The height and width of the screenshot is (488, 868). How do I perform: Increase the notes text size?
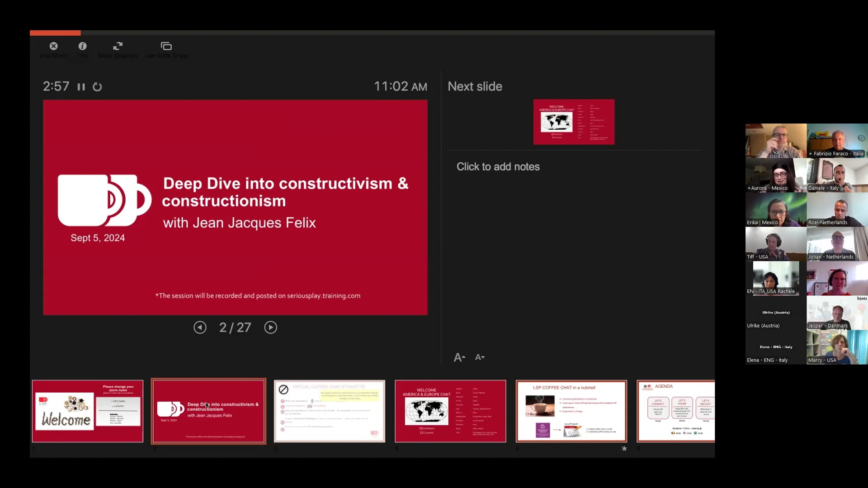(459, 357)
